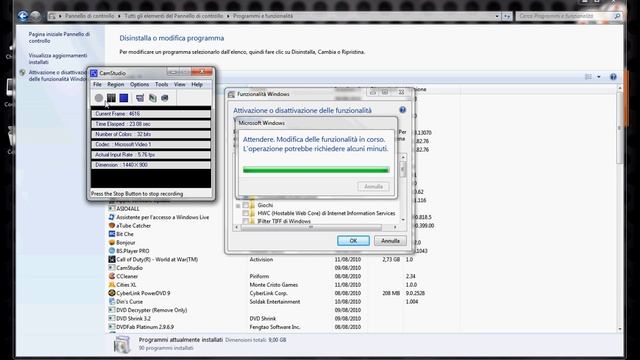The height and width of the screenshot is (360, 640).
Task: Click the grey Record button in CamStudio
Action: tap(99, 98)
